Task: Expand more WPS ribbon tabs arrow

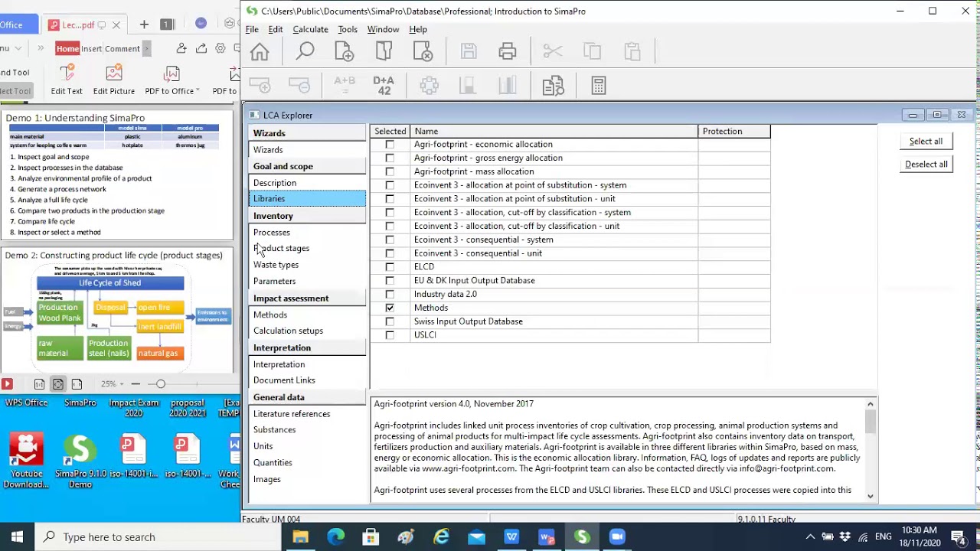Action: coord(146,48)
